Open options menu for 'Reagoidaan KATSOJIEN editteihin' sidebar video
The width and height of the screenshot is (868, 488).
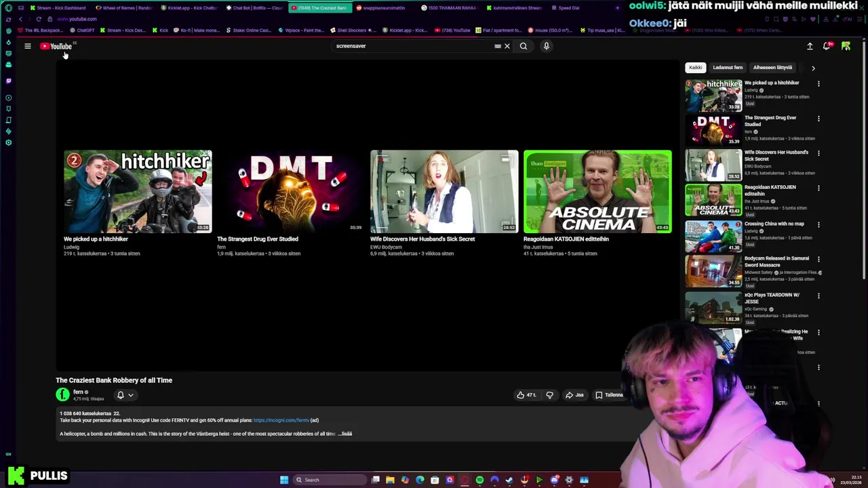coord(818,188)
